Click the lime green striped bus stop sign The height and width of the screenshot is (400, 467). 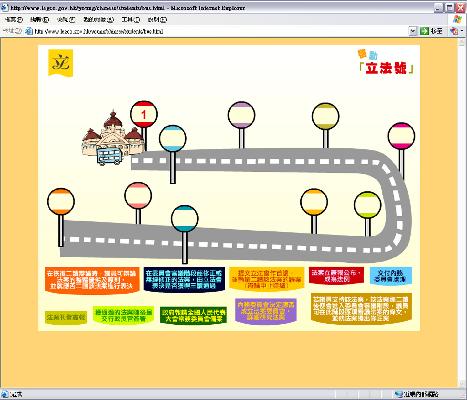(x=367, y=205)
